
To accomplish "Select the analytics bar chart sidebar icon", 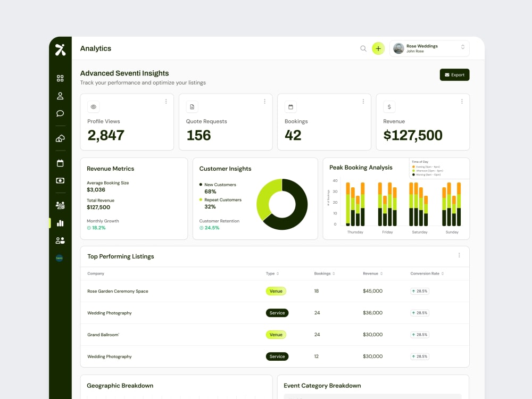I will click(x=60, y=223).
